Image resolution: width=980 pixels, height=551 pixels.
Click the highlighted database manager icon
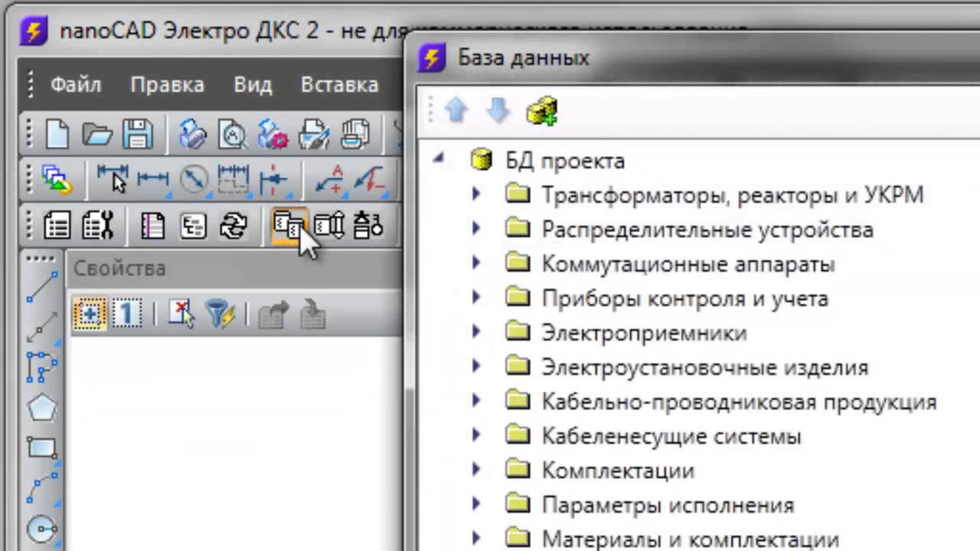(289, 226)
